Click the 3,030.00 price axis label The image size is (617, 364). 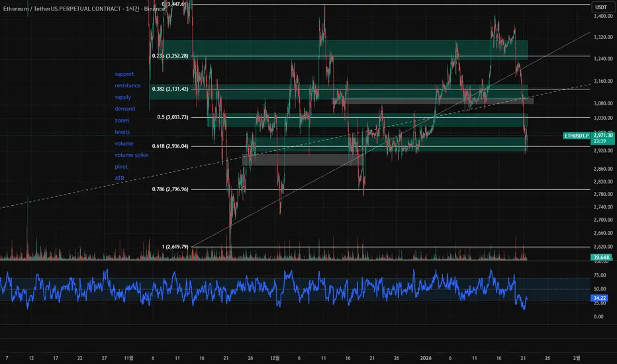coord(603,118)
